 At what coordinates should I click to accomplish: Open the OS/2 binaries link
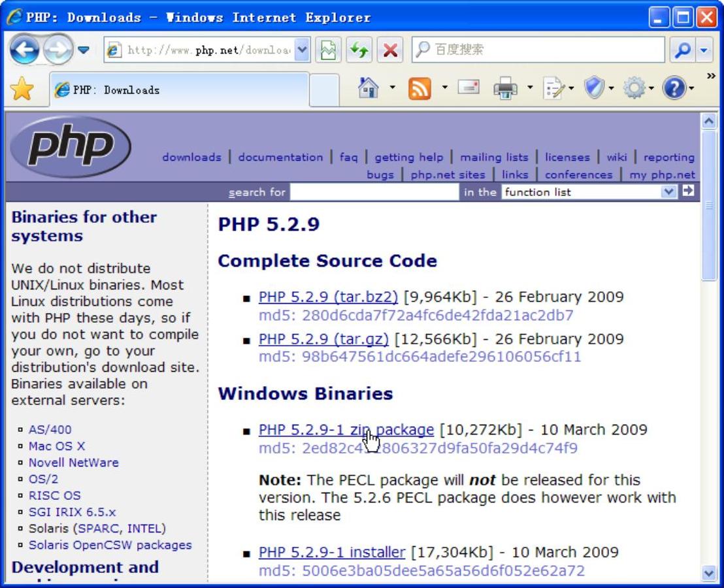coord(43,479)
